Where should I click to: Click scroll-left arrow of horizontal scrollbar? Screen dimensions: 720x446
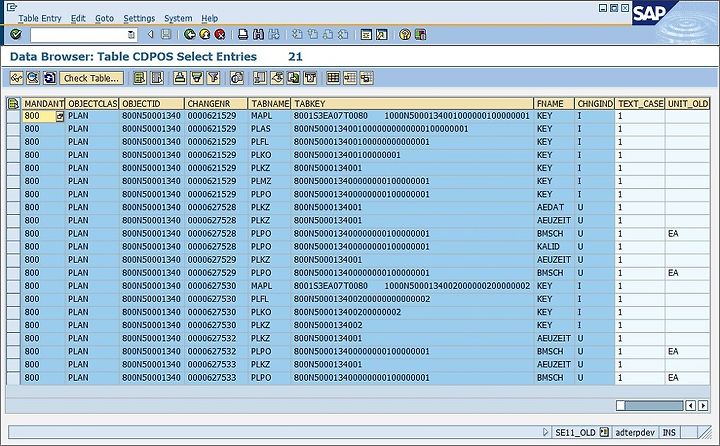point(690,406)
